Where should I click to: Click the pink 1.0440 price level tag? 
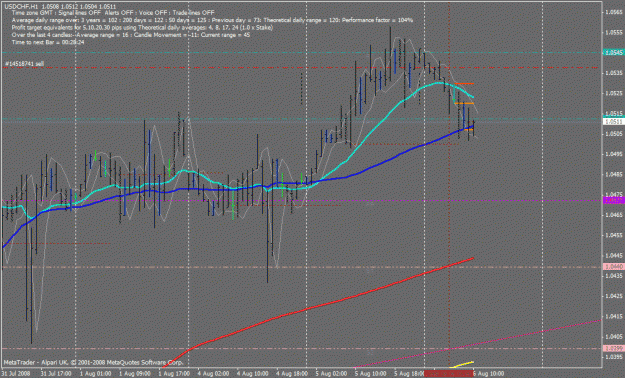613,266
